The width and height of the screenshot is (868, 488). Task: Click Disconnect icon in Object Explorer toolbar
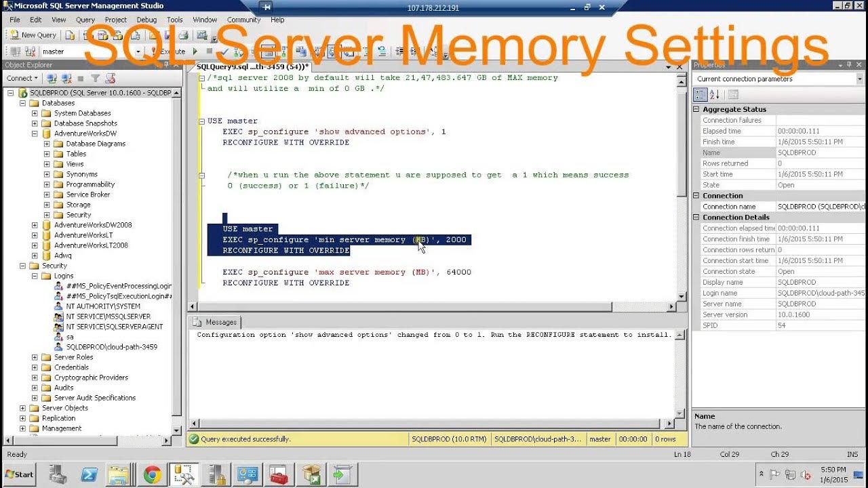(x=66, y=79)
